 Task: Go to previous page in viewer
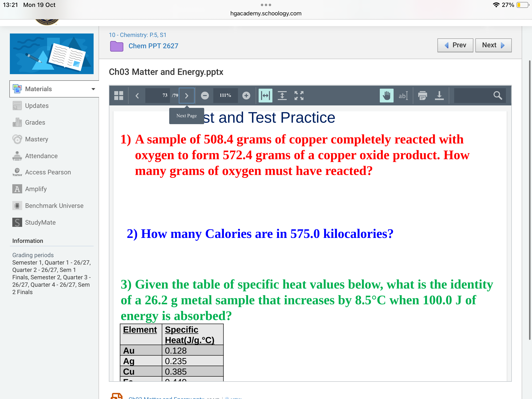[x=137, y=96]
